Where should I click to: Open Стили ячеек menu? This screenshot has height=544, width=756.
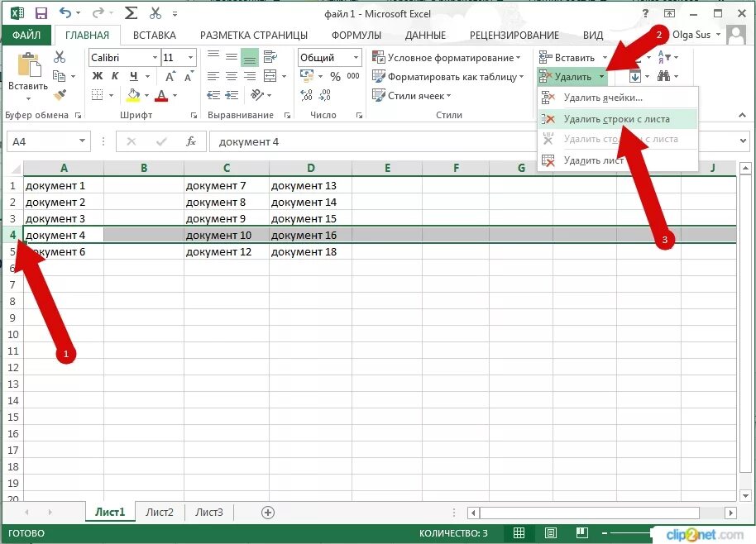[x=412, y=95]
